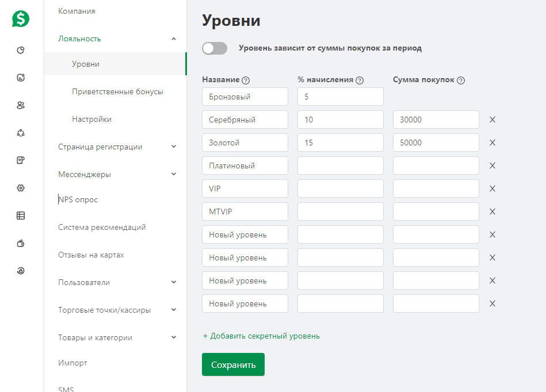Click Бронзовый percent field with 5
Screen dimensions: 546x392
pyautogui.click(x=341, y=97)
